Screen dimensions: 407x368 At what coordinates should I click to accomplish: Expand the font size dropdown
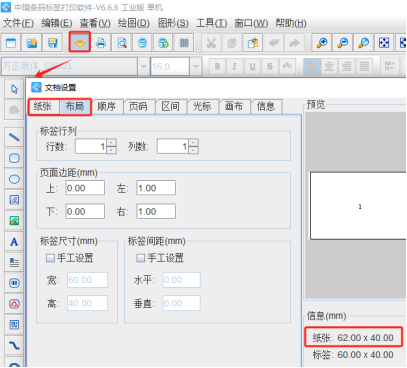click(x=196, y=66)
